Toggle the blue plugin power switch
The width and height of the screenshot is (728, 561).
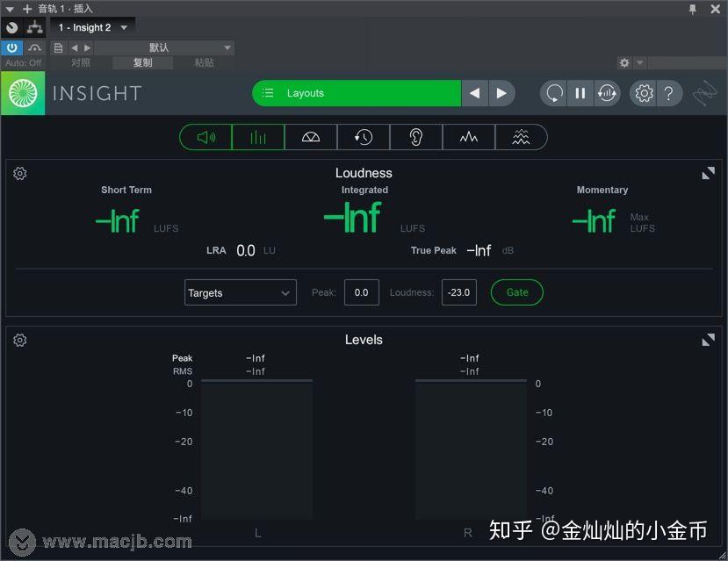coord(11,47)
